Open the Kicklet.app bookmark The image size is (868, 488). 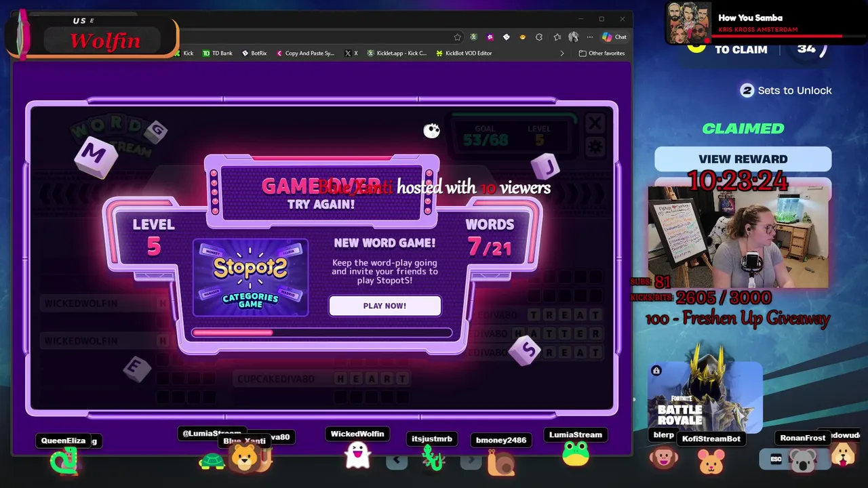(x=397, y=53)
